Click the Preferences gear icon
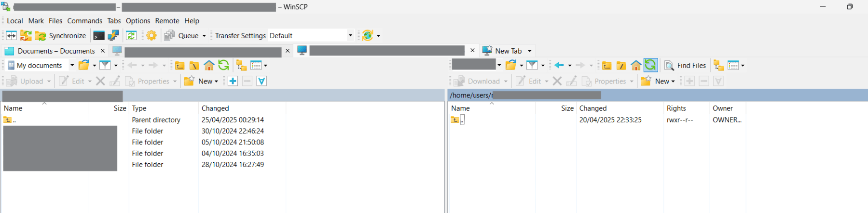Screen dimensions: 868x213 click(x=152, y=36)
